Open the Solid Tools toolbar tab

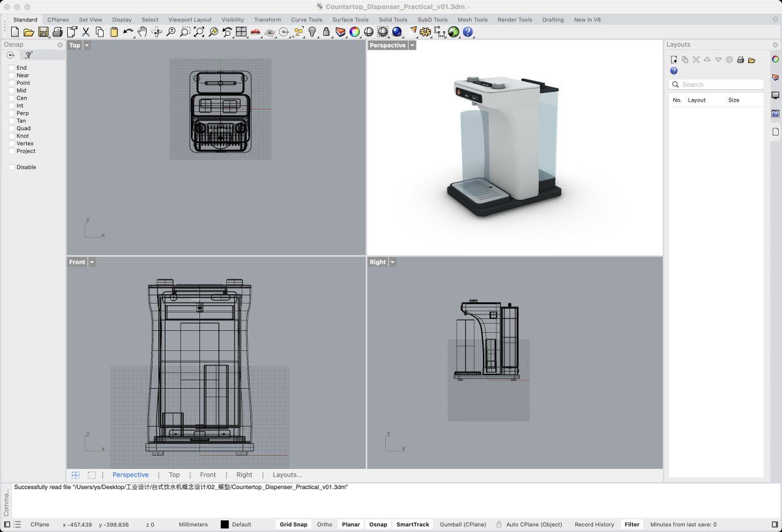392,20
